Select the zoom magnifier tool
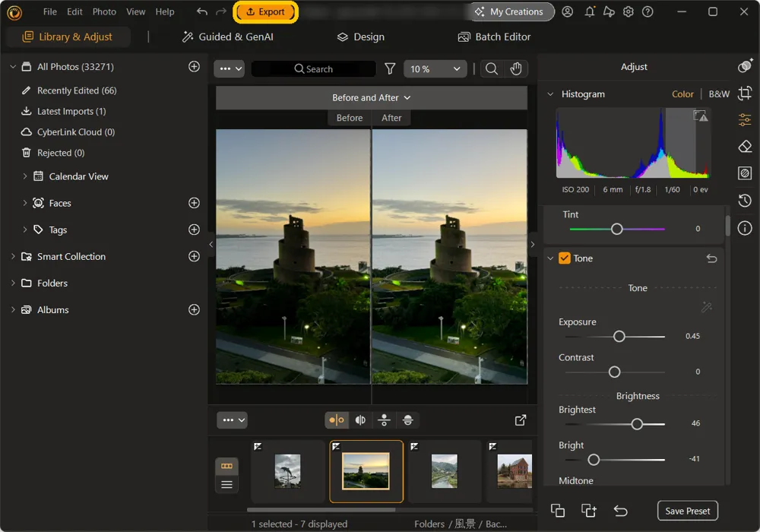Viewport: 760px width, 532px height. [x=492, y=69]
